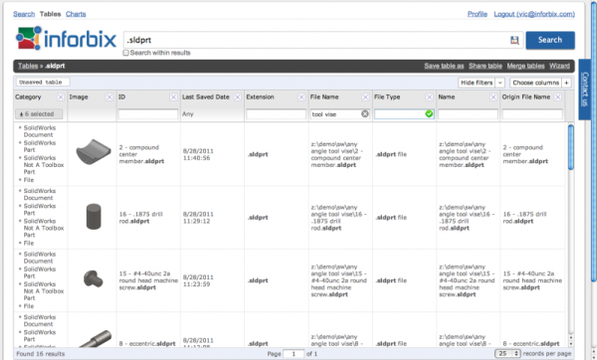This screenshot has width=597, height=360.
Task: Open the round head machine screw thumbnail
Action: 93,279
